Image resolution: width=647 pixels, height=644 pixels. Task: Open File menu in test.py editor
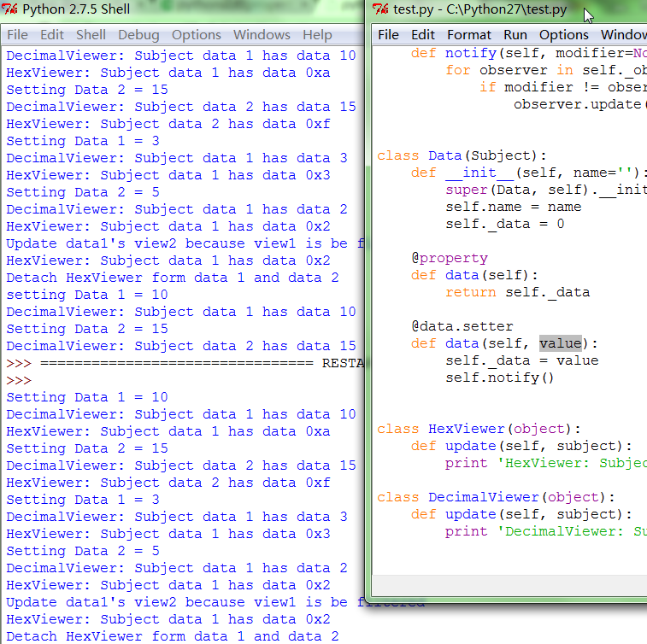[x=388, y=35]
